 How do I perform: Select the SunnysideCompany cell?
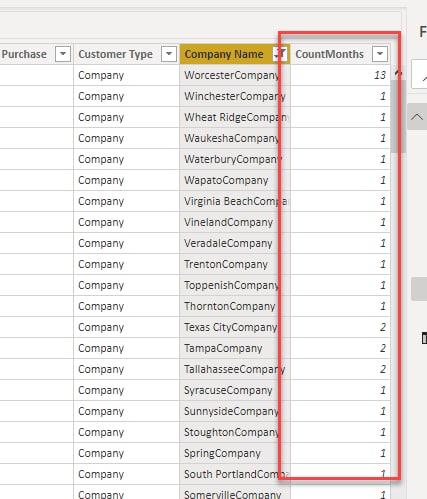235,411
